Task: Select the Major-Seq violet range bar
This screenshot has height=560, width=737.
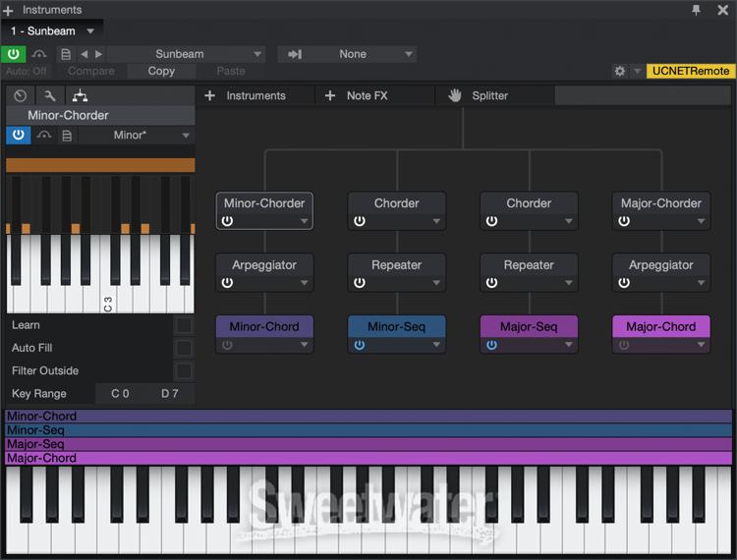Action: (368, 444)
